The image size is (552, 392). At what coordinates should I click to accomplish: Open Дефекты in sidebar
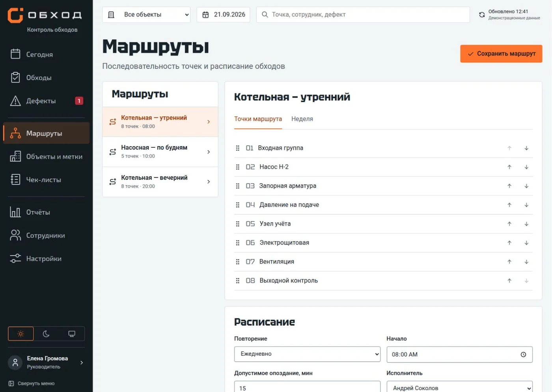[46, 101]
